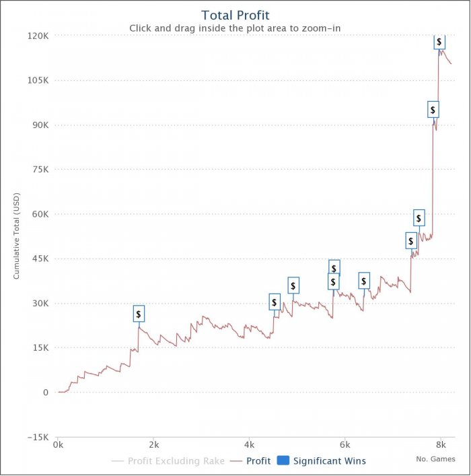Click the lower $ marker of stacked pair
The height and width of the screenshot is (476, 471).
point(334,281)
